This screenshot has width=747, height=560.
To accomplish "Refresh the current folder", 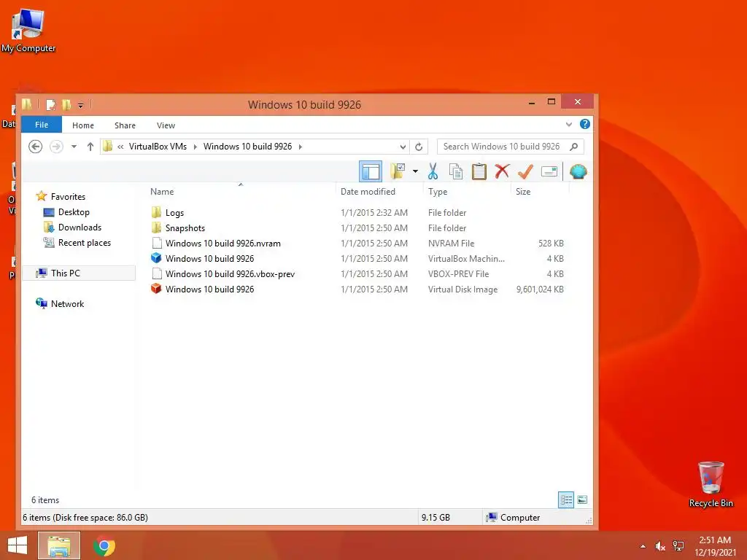I will coord(419,147).
